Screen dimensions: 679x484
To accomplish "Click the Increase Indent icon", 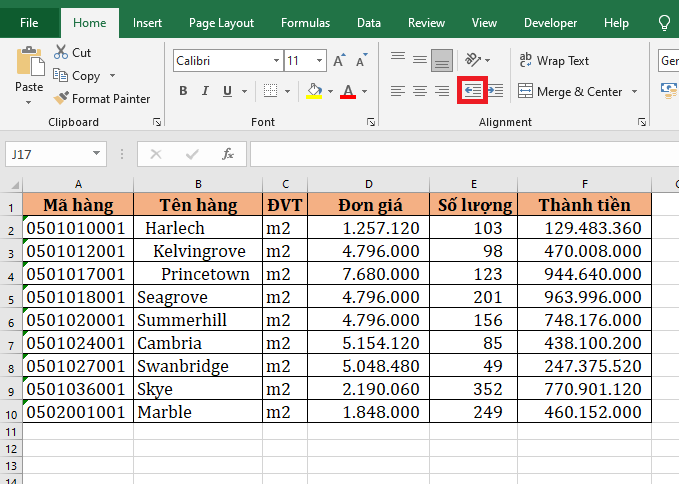I will click(494, 91).
